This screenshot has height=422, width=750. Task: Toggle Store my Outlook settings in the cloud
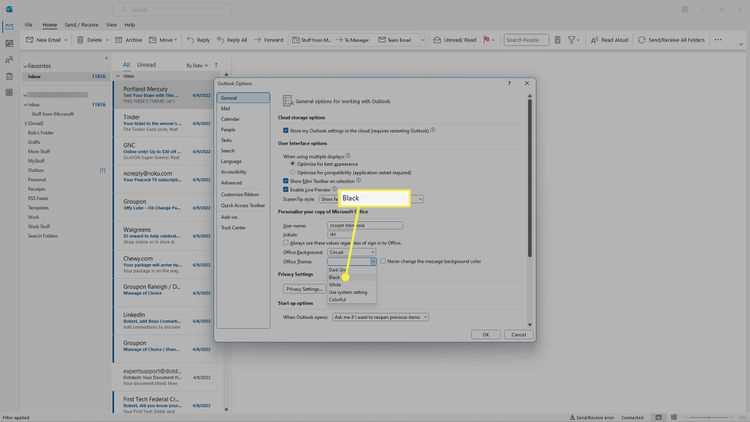tap(286, 130)
